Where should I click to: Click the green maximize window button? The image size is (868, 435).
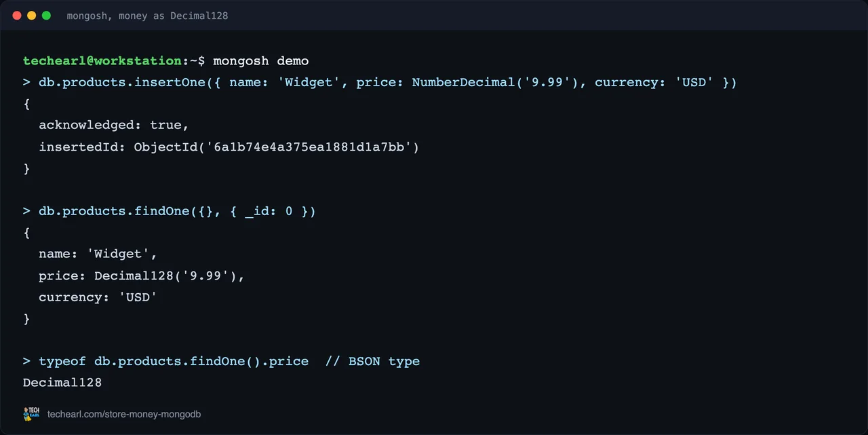click(47, 15)
